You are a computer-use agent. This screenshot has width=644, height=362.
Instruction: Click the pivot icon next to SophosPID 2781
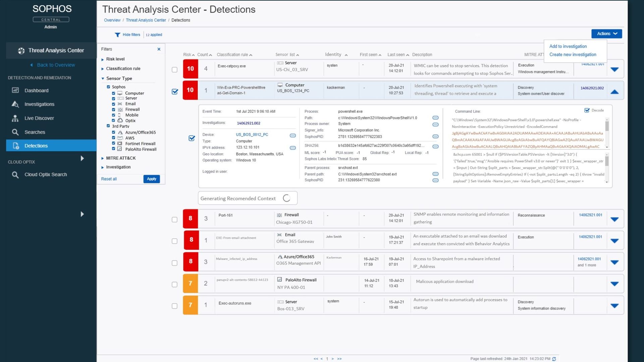(x=435, y=136)
